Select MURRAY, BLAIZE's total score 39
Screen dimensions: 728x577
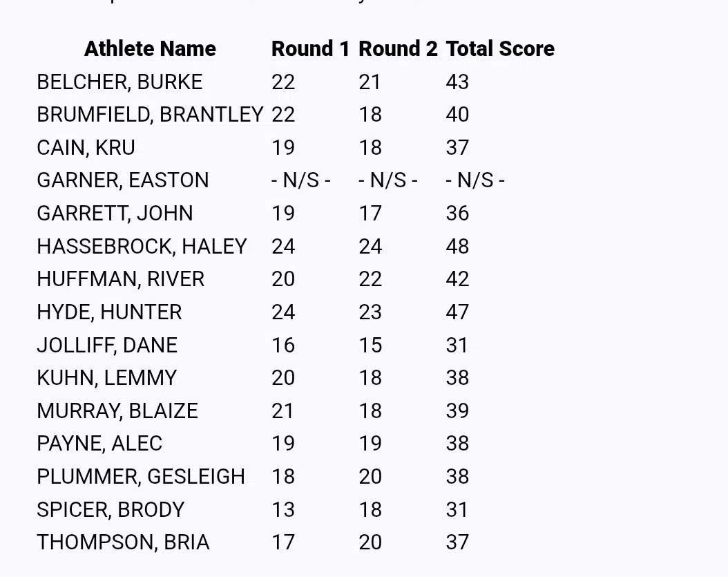(x=457, y=411)
